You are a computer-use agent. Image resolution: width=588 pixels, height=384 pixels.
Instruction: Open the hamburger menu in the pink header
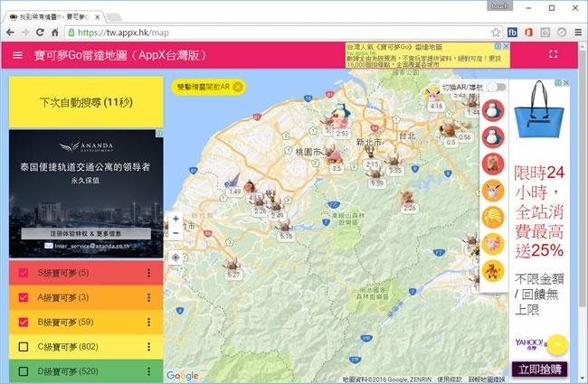pos(17,55)
